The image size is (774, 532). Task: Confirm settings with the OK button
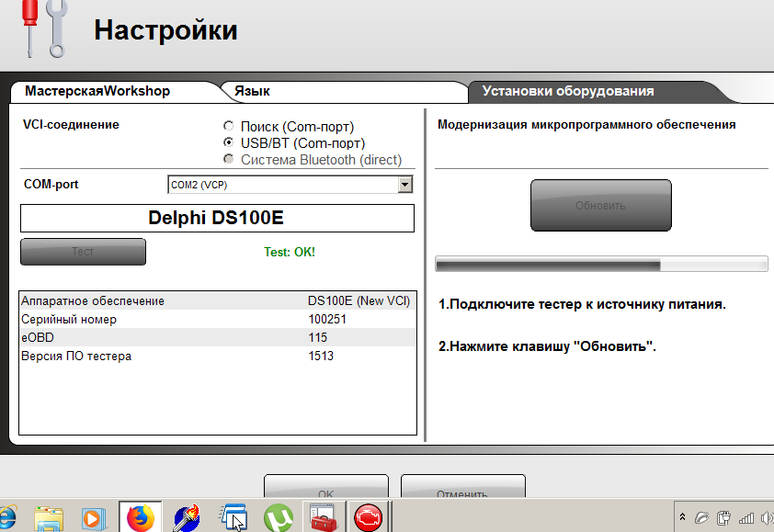click(325, 487)
